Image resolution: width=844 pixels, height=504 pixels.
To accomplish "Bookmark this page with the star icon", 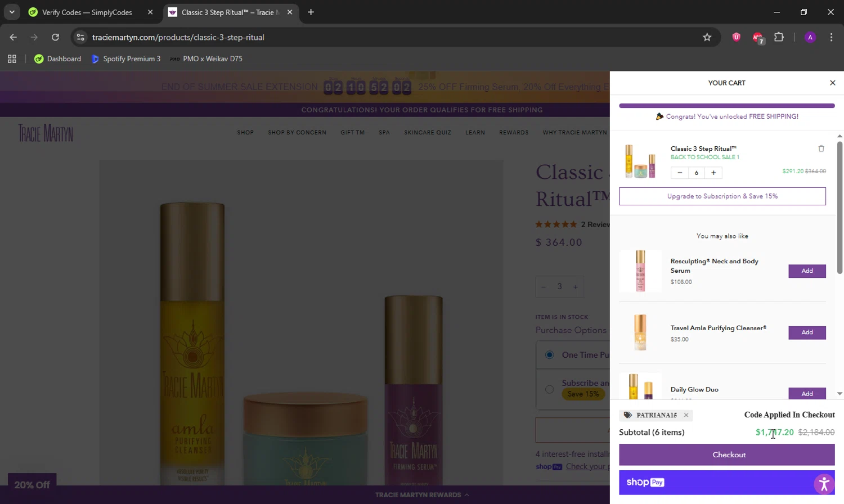I will [707, 37].
